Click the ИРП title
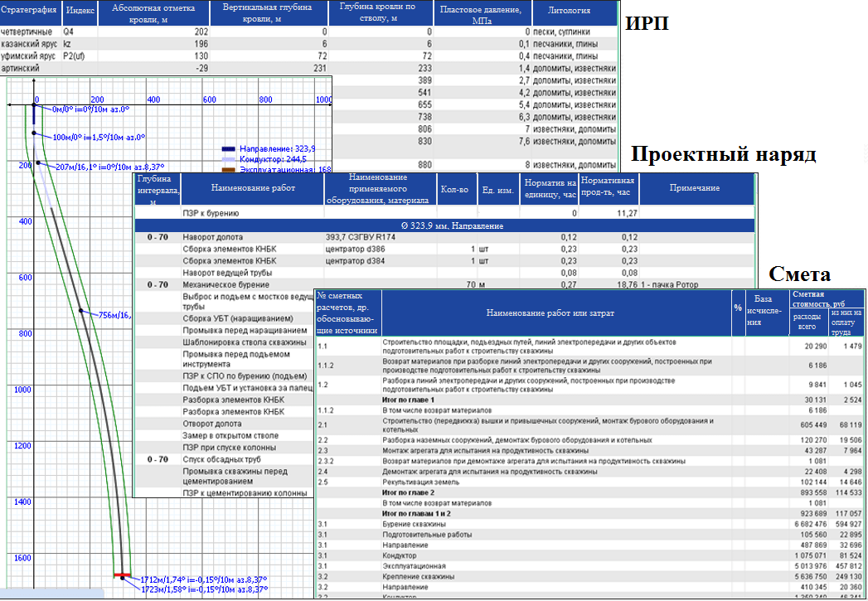Viewport: 868px width, 601px height. click(x=648, y=24)
